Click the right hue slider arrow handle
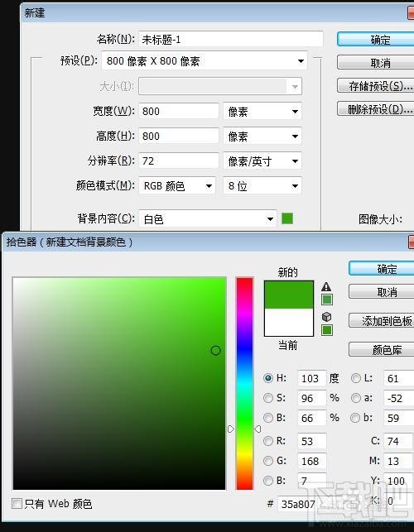This screenshot has height=532, width=414. tap(258, 429)
